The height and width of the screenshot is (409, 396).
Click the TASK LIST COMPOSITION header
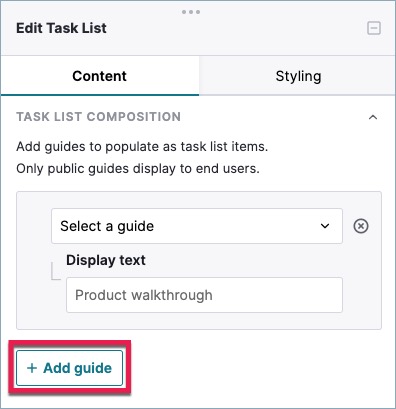[99, 117]
